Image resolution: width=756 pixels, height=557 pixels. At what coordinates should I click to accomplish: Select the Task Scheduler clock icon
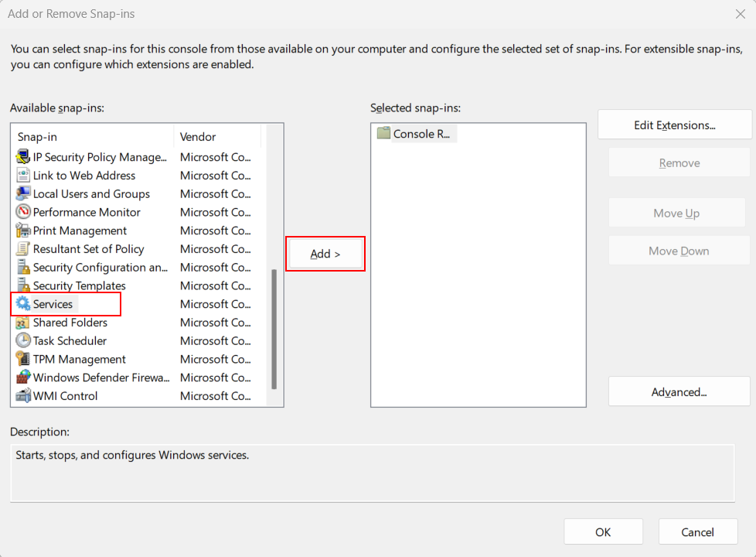pos(23,340)
